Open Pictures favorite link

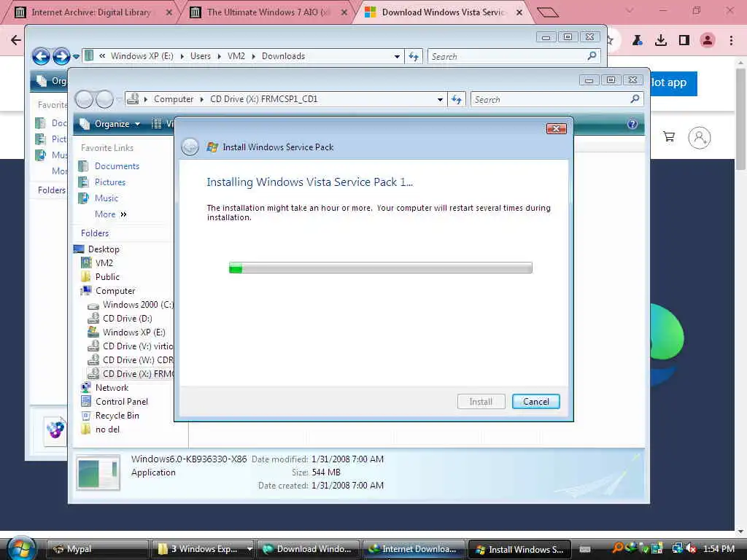click(110, 182)
